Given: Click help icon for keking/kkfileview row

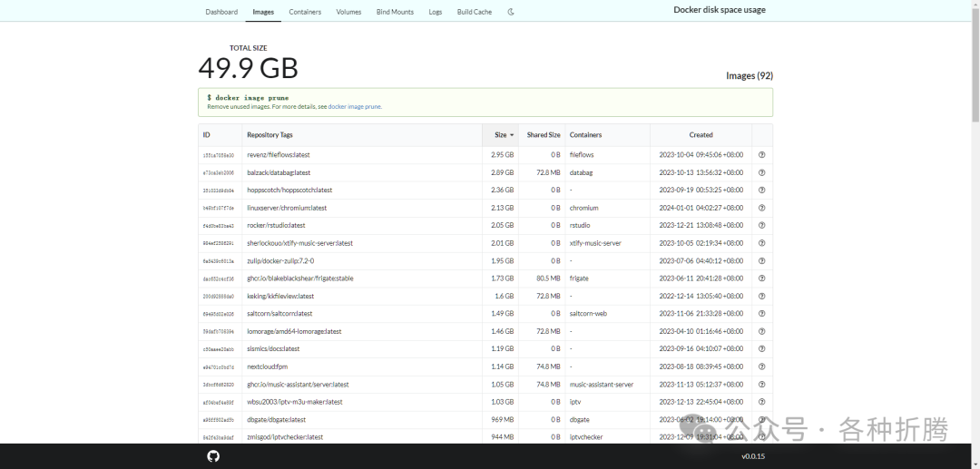Looking at the screenshot, I should point(762,296).
